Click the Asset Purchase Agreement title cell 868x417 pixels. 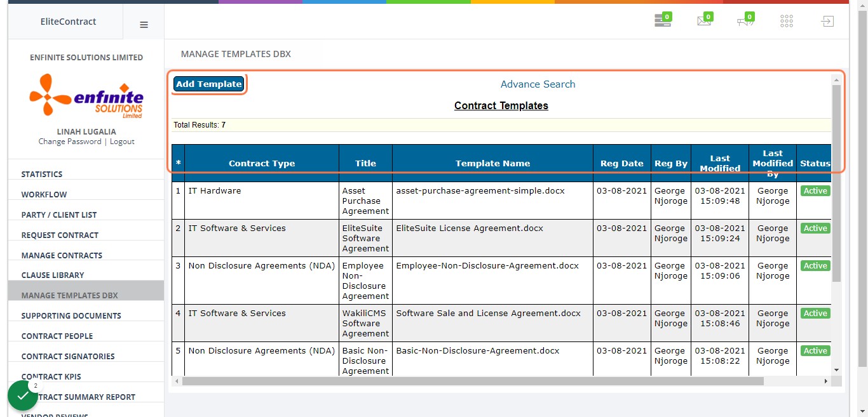(365, 201)
